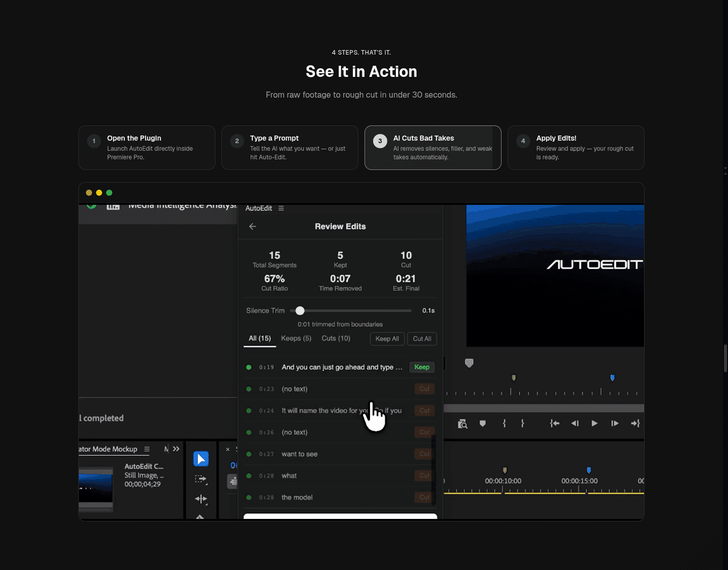Select the Selection arrow tool in toolbar
Image resolution: width=728 pixels, height=570 pixels.
(x=201, y=459)
